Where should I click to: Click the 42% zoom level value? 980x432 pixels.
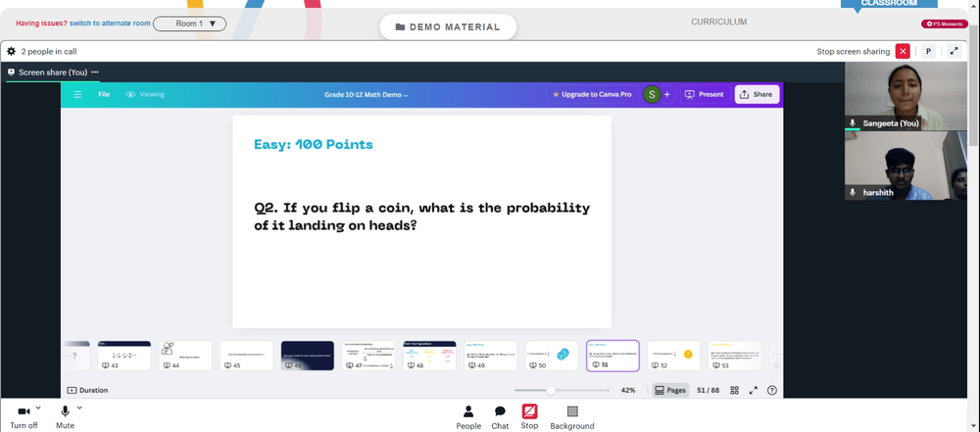click(x=628, y=390)
